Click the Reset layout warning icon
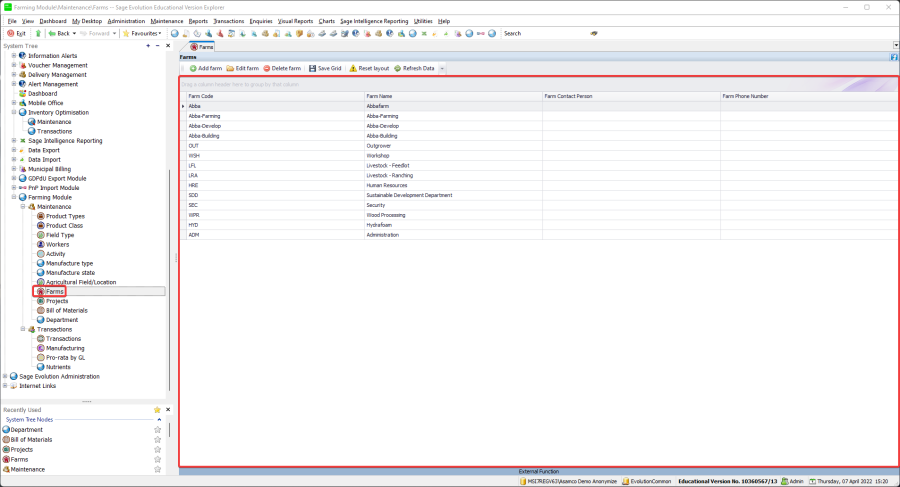This screenshot has height=487, width=900. tap(353, 68)
